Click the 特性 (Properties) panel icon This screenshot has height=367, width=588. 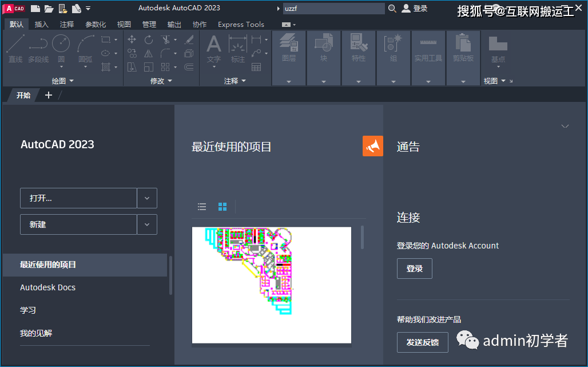coord(358,45)
